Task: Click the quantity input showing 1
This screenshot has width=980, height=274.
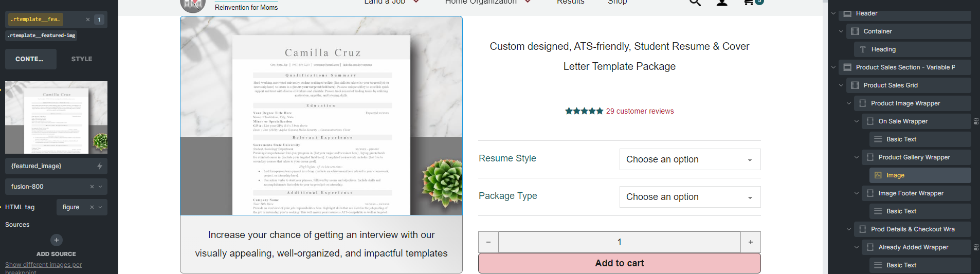Action: [x=620, y=242]
